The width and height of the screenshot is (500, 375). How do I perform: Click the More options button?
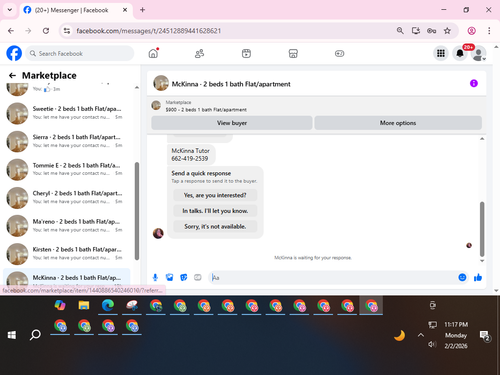tap(398, 123)
